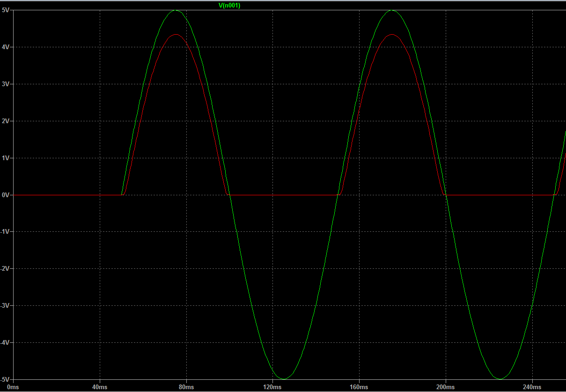The width and height of the screenshot is (566, 392).
Task: Click the first red waveform peak
Action: coord(176,35)
